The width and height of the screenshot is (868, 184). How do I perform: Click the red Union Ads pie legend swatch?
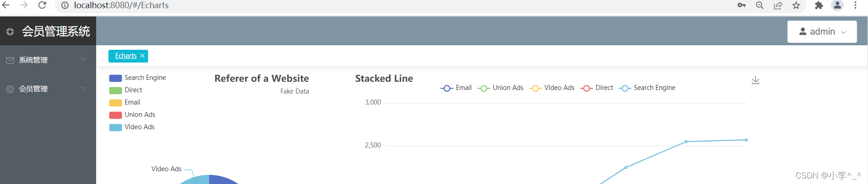115,115
